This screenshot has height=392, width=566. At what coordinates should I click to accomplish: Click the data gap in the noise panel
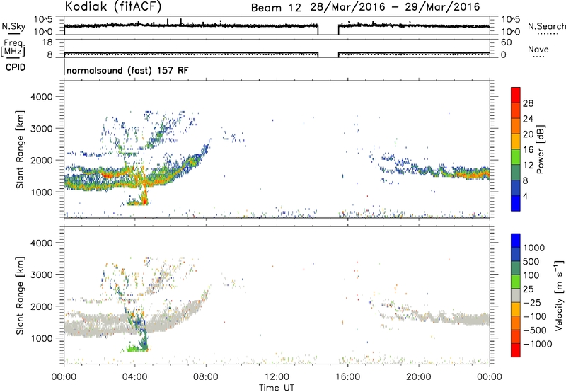click(328, 26)
